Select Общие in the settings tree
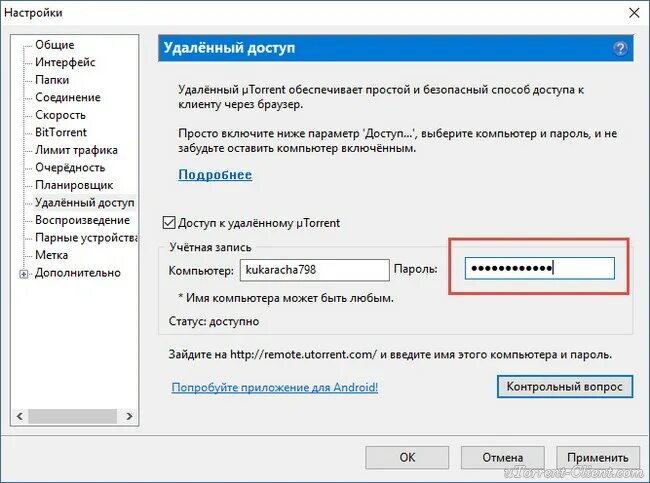The image size is (650, 483). (x=55, y=44)
